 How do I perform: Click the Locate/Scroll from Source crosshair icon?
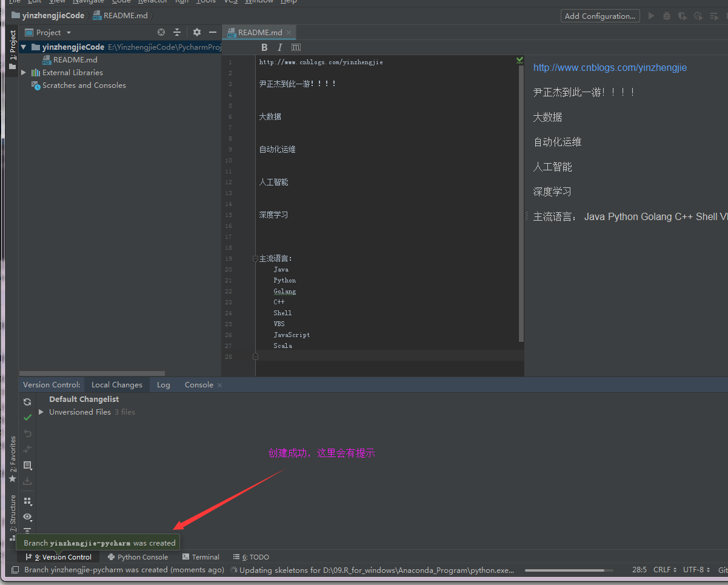pos(161,33)
